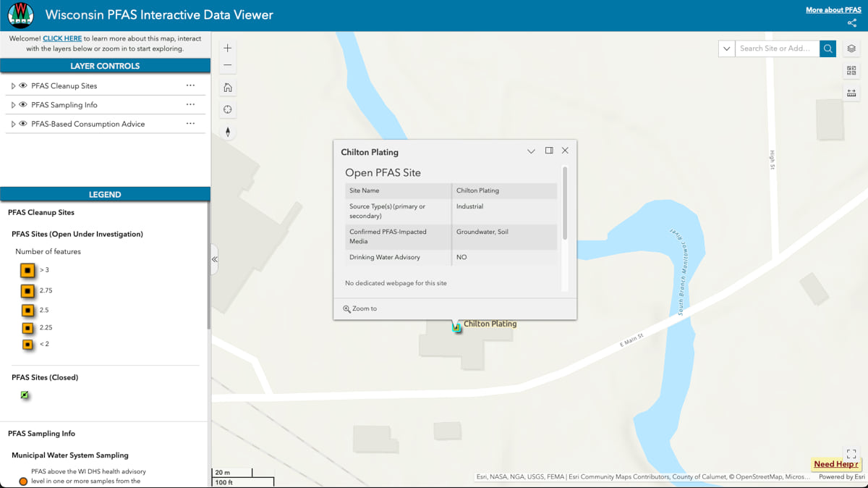Click the 'Groundwater, Soil' table cell
This screenshot has width=868, height=488.
click(x=504, y=237)
